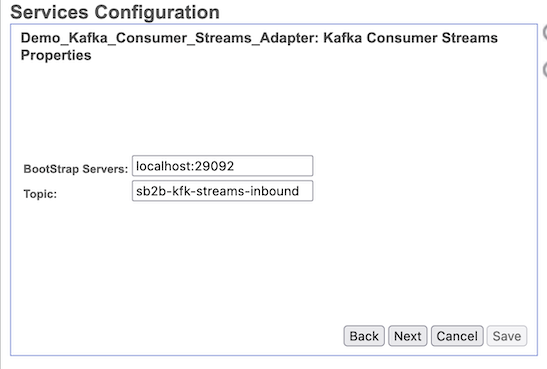The image size is (547, 369).
Task: Place cursor in the localhost:29092 value
Action: click(x=185, y=166)
